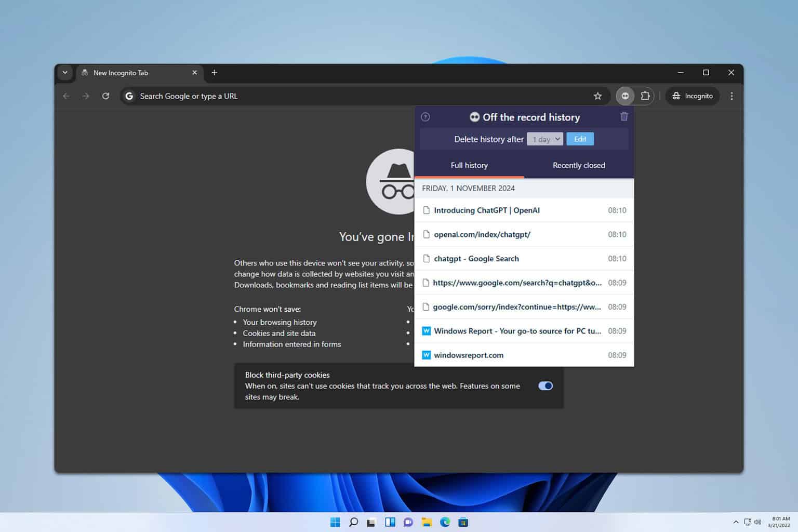Bookmark this page using the star icon
Viewport: 798px width, 532px height.
click(x=598, y=96)
